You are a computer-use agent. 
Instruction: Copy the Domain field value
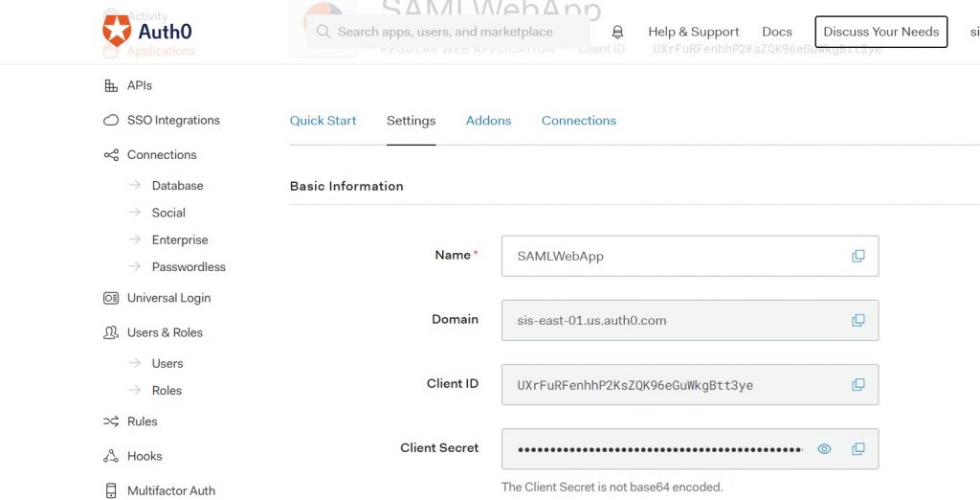click(858, 320)
